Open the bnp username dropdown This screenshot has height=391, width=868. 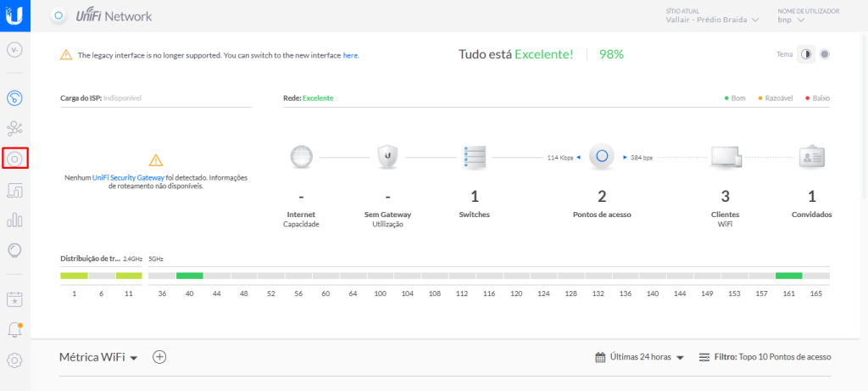pyautogui.click(x=790, y=20)
